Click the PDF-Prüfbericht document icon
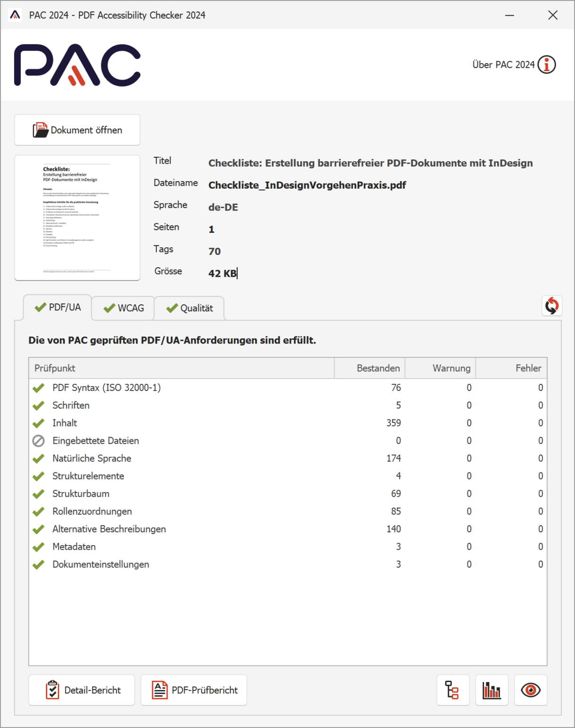This screenshot has width=575, height=728. pos(159,690)
